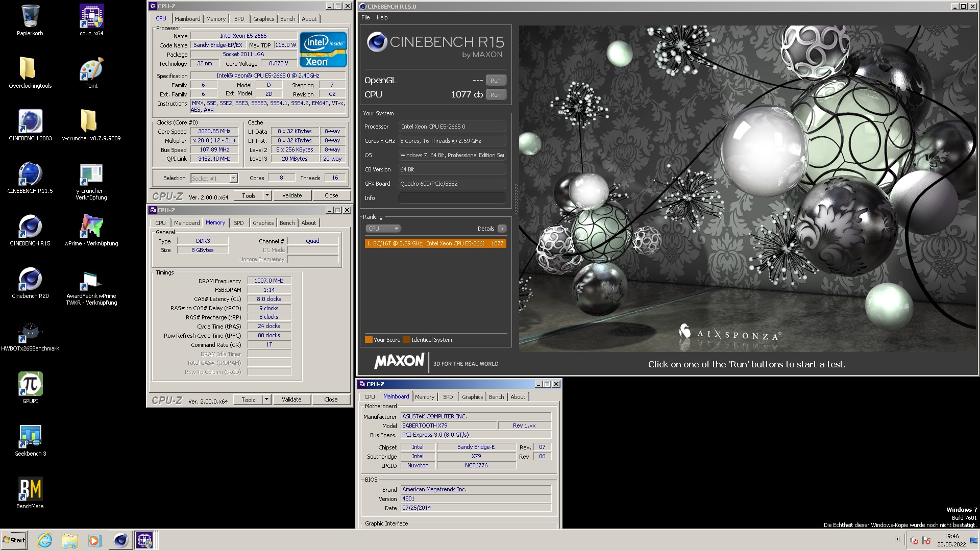The image size is (980, 551).
Task: Open Socket #1 selection dropdown
Action: click(214, 178)
